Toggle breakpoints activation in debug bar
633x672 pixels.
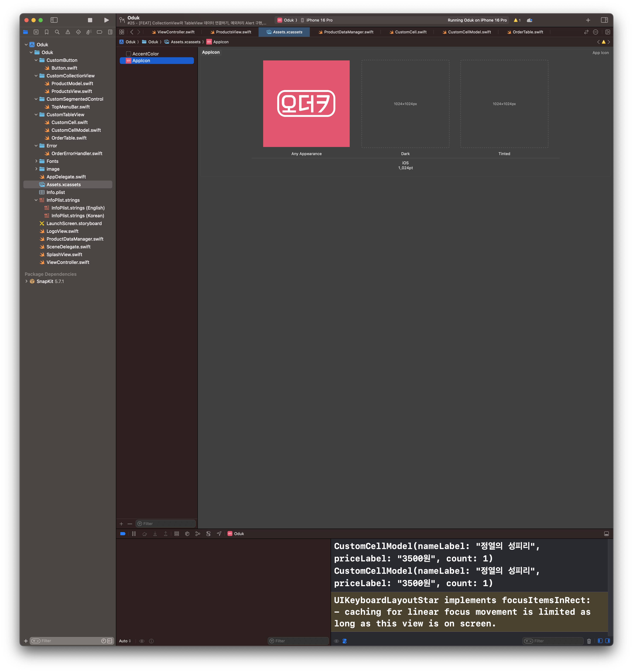(x=123, y=534)
